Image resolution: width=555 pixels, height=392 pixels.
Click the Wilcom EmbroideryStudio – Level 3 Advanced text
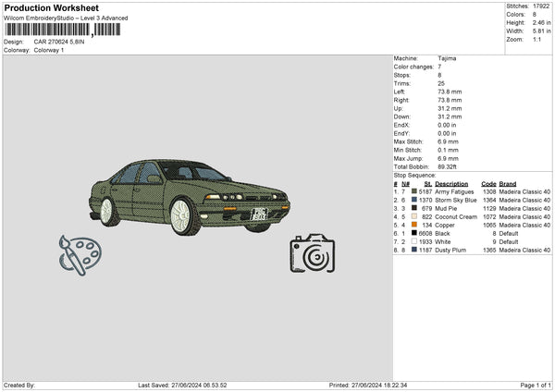point(66,18)
